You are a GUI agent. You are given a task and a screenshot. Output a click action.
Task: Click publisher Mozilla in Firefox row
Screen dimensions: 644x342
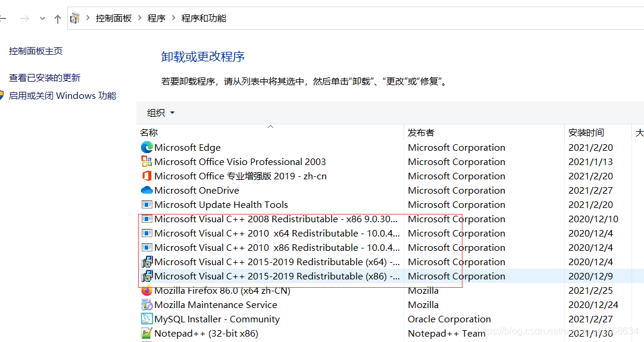pyautogui.click(x=423, y=291)
